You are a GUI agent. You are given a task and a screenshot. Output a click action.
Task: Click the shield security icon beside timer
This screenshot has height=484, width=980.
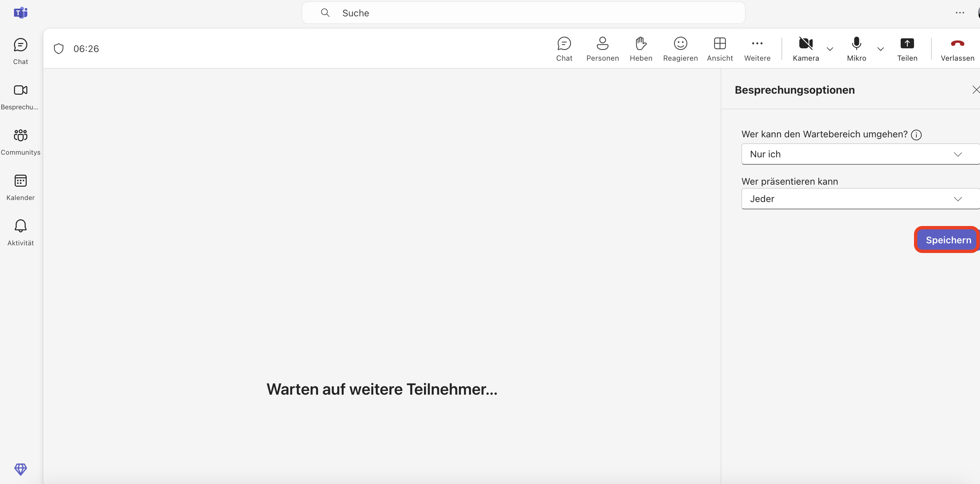59,49
